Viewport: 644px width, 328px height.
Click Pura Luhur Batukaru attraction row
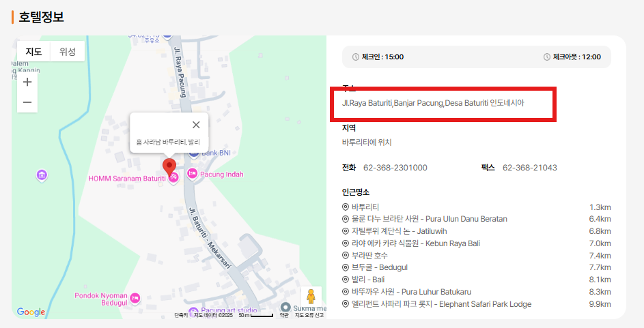click(477, 292)
